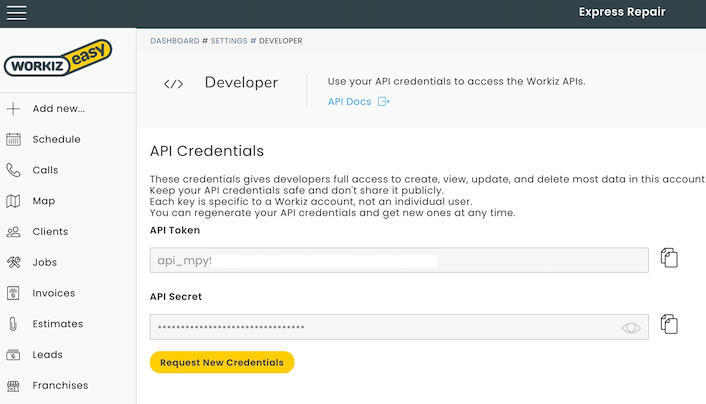Click the Estimates paperclip icon
The height and width of the screenshot is (404, 706).
13,324
